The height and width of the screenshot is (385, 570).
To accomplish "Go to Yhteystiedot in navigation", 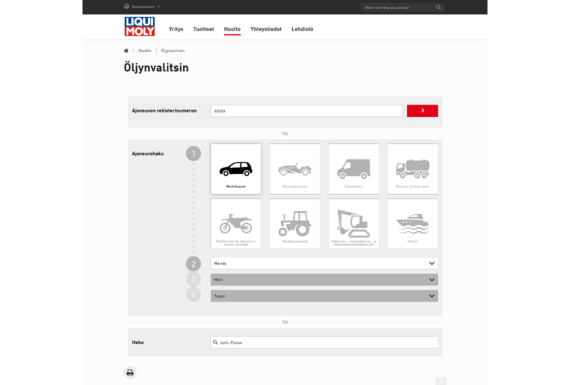I will 266,29.
